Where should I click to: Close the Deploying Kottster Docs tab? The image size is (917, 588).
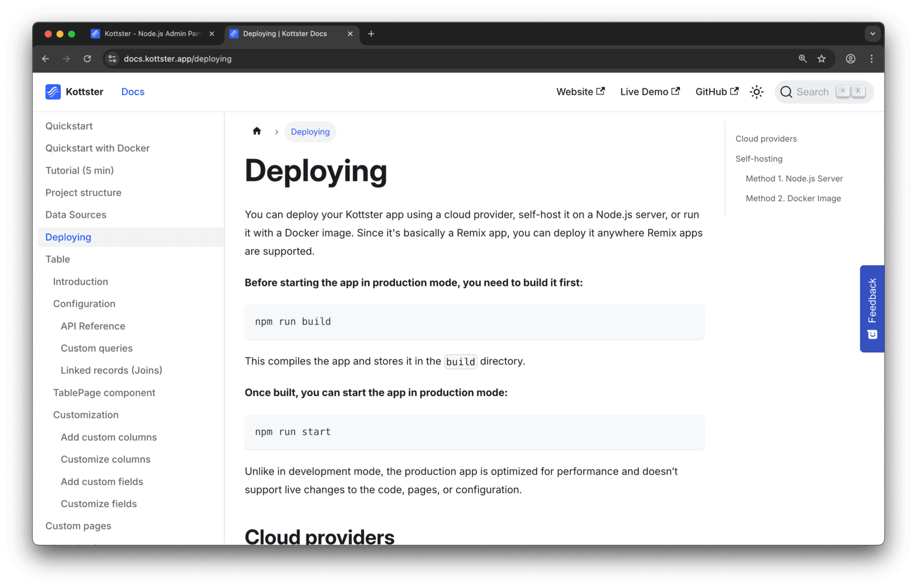click(350, 34)
